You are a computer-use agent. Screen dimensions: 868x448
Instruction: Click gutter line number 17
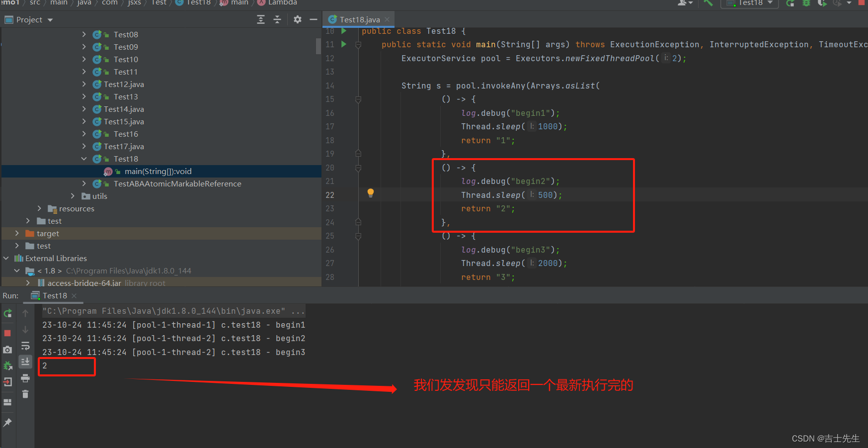pos(330,126)
